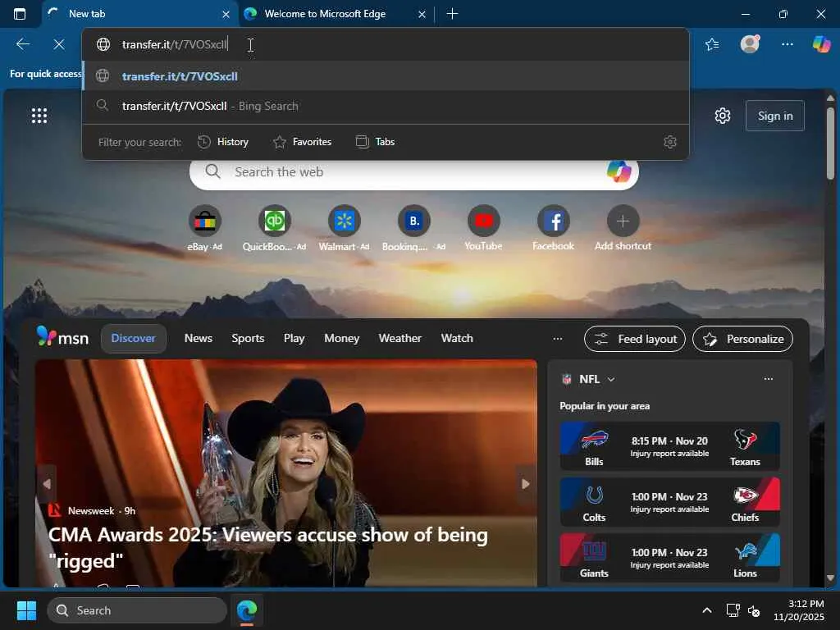The height and width of the screenshot is (630, 840).
Task: Click the Copilot icon in the toolbar
Action: pyautogui.click(x=821, y=44)
